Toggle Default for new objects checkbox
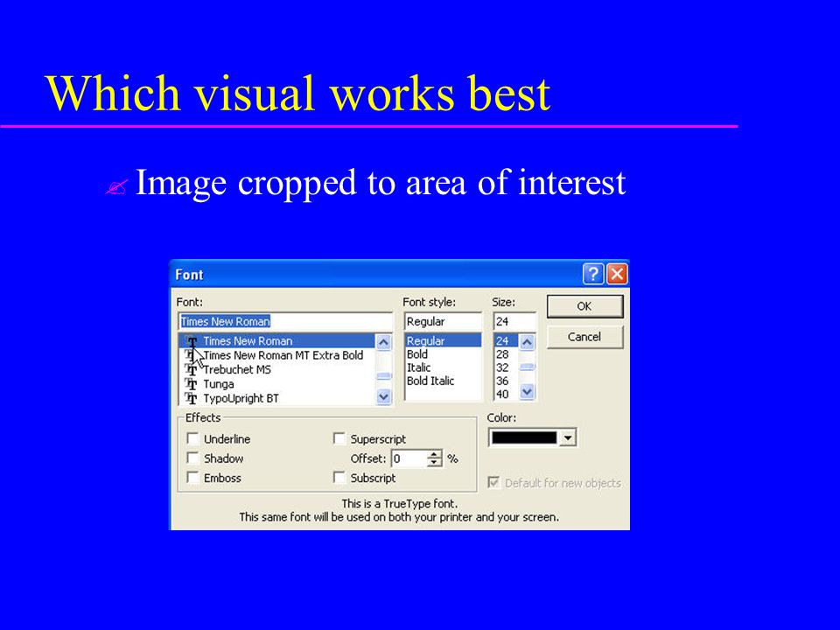The height and width of the screenshot is (630, 840). [x=493, y=483]
